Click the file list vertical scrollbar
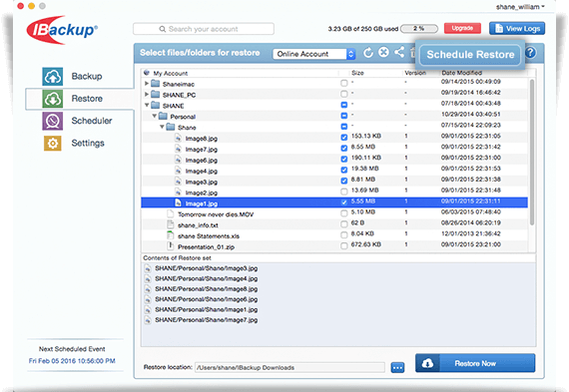569x392 pixels. (532, 153)
